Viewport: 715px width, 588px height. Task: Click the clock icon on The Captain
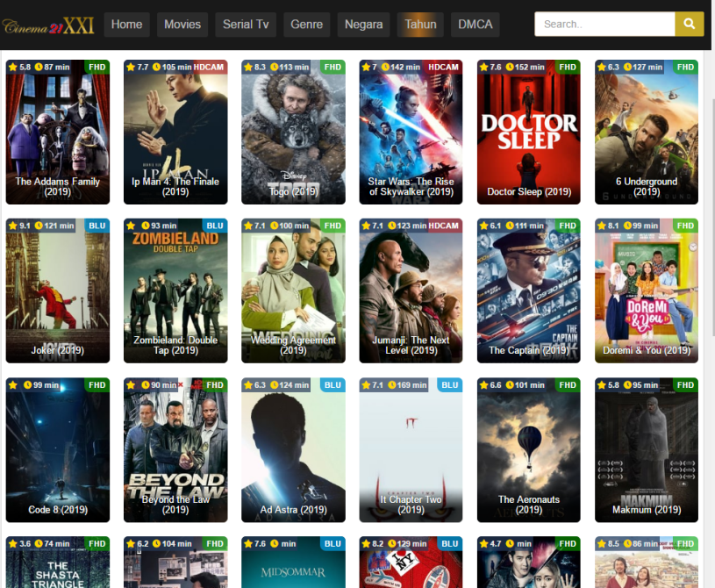[x=510, y=226]
